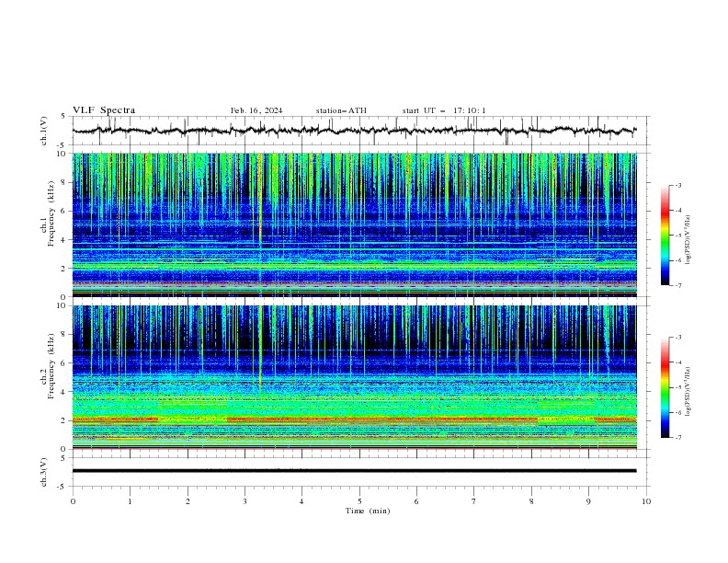
Task: Click the 'start UT = 17:10:1' text
Action: (x=444, y=110)
